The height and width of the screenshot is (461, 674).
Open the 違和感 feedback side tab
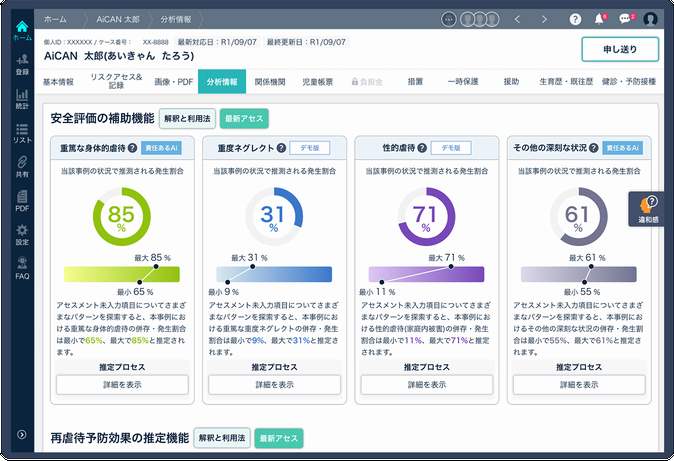646,209
